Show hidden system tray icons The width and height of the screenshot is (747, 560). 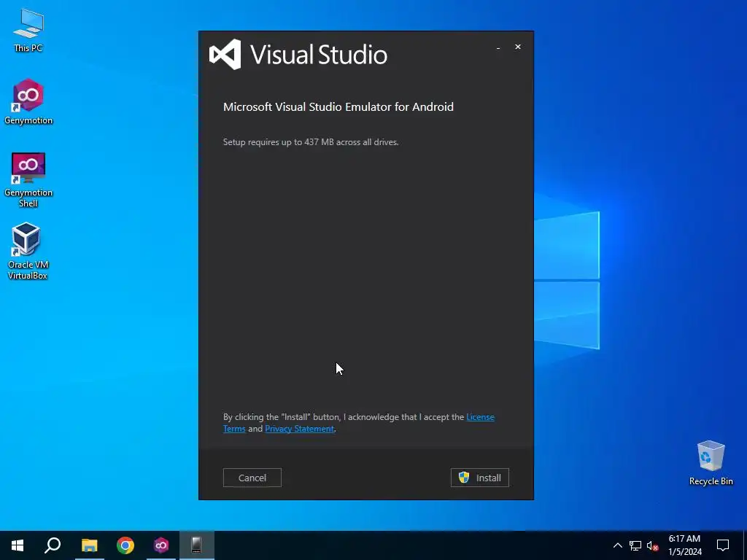click(617, 545)
